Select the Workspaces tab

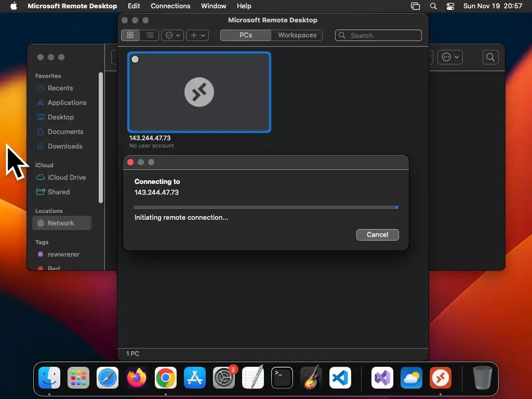(297, 35)
